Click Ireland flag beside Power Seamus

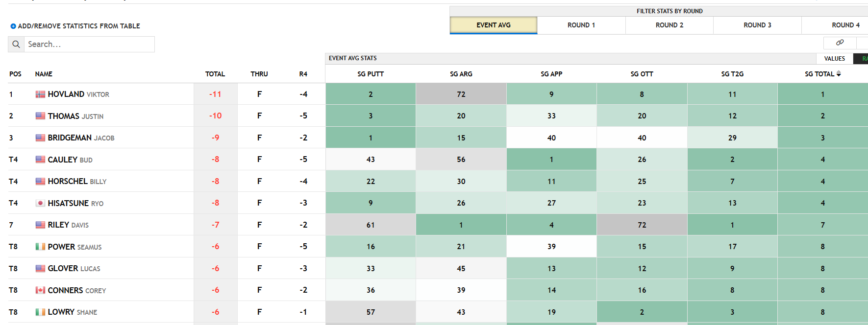40,247
